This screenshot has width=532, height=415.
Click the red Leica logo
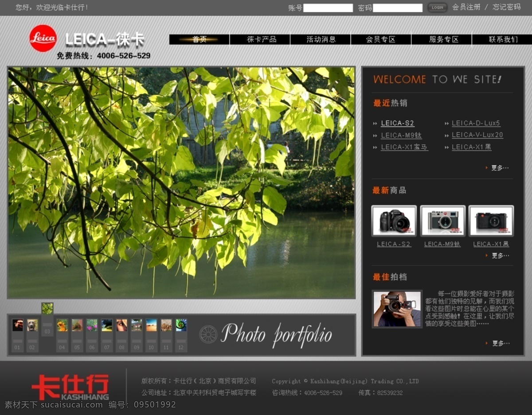[x=43, y=38]
